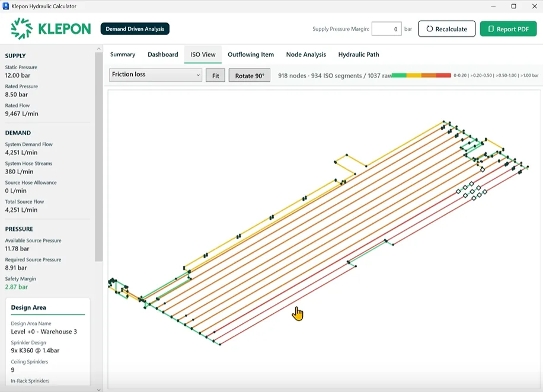This screenshot has height=392, width=543.
Task: Switch to the Summary tab
Action: [x=123, y=54]
